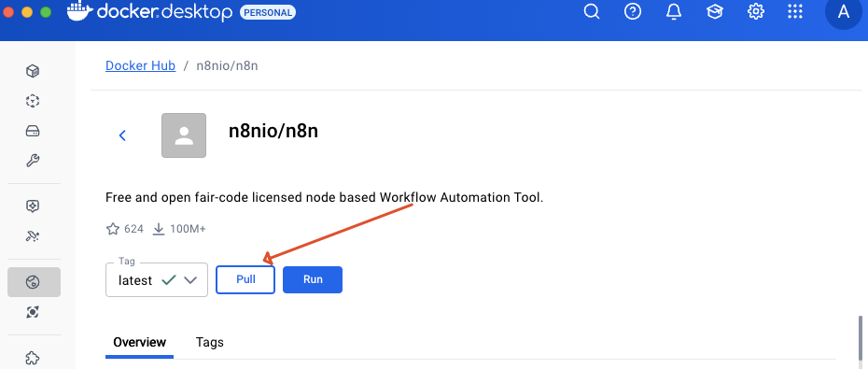Switch to the Overview tab
Screen dimensions: 868x369
coord(139,343)
